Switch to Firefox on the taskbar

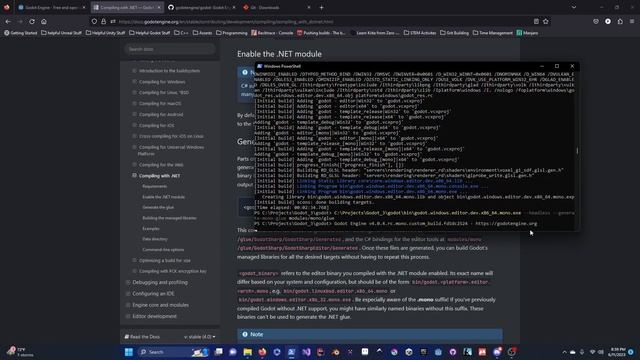pyautogui.click(x=262, y=352)
